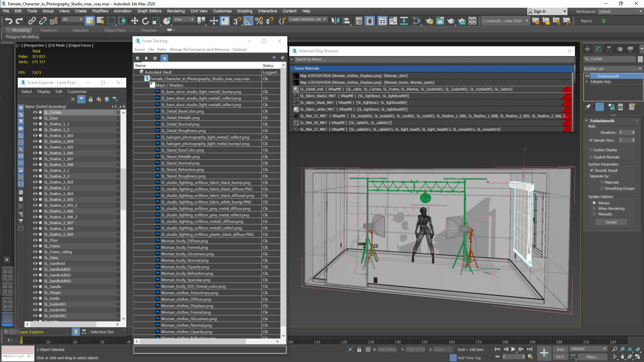
Task: Select Manually update option
Action: pyautogui.click(x=594, y=214)
